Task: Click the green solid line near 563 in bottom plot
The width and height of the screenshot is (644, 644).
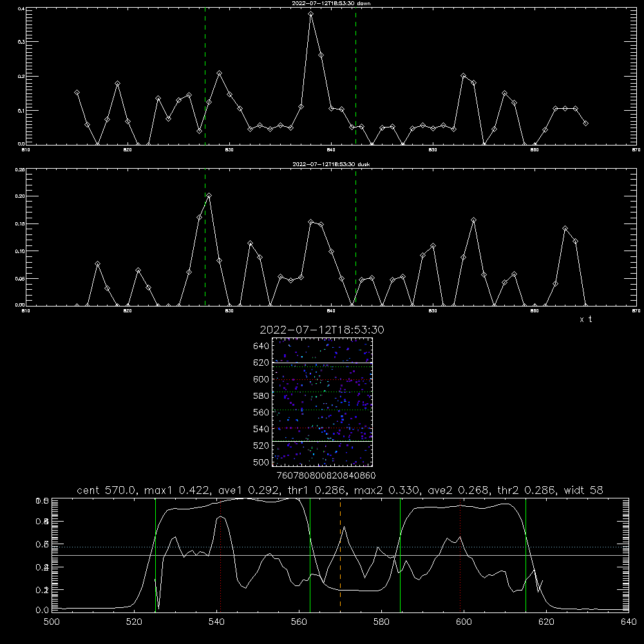Action: pos(310,554)
